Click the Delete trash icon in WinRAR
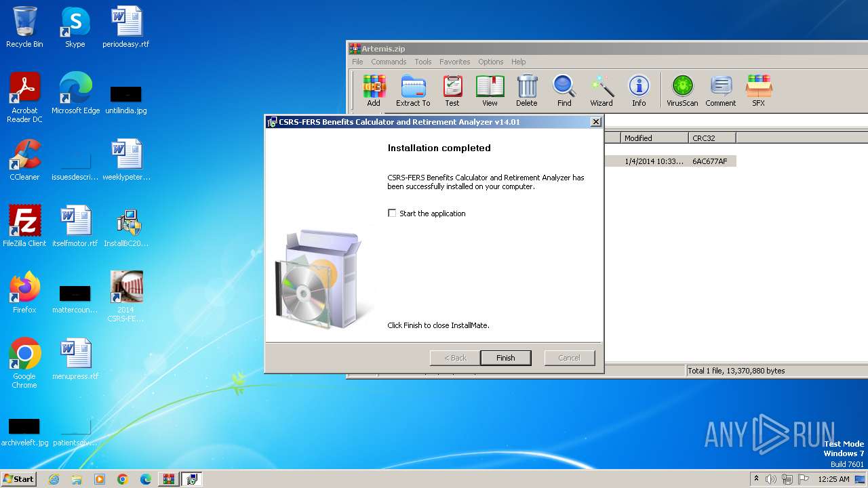 tap(526, 91)
